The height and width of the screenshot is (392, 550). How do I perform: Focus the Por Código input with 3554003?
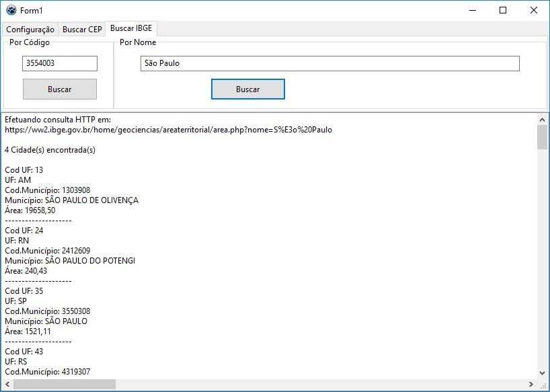click(60, 63)
